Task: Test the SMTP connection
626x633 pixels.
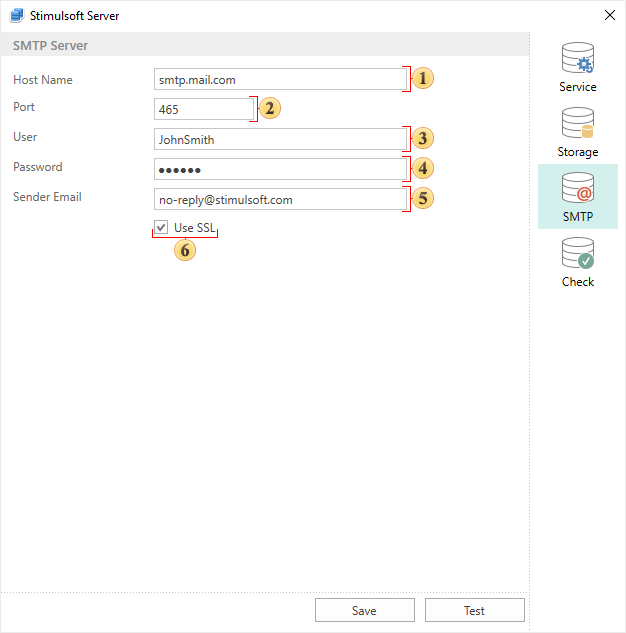Action: point(475,610)
